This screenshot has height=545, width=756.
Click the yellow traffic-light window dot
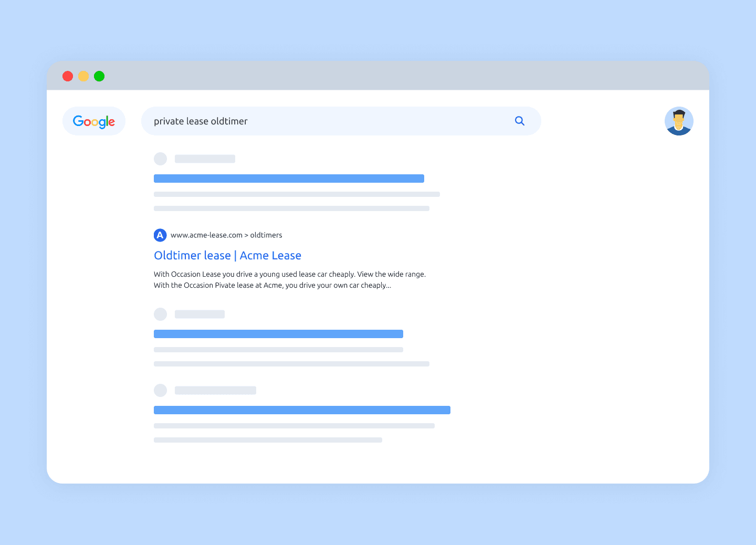(x=83, y=76)
